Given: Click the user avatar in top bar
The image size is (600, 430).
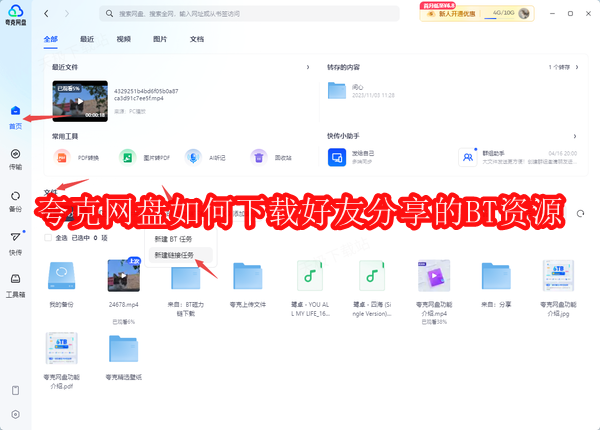Looking at the screenshot, I should 524,13.
